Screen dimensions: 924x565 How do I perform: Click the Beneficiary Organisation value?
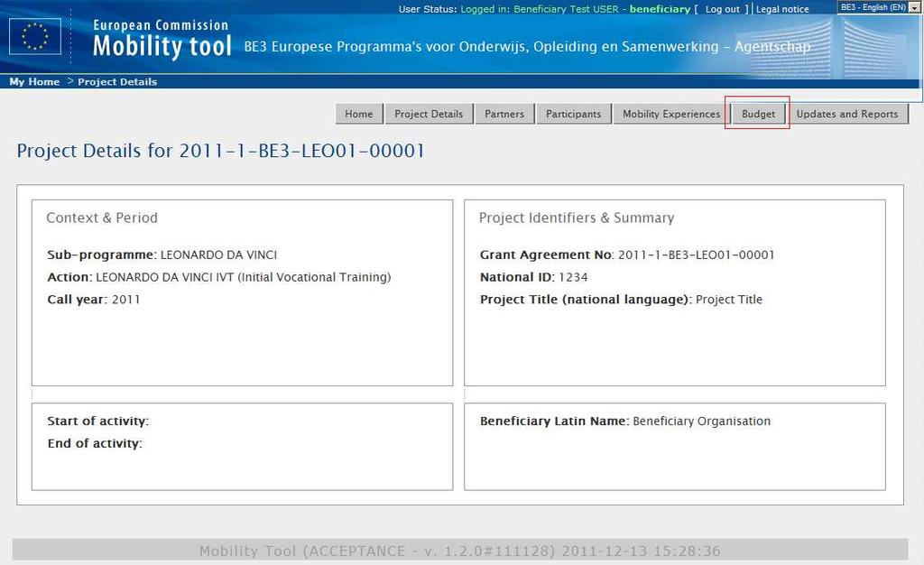[702, 421]
